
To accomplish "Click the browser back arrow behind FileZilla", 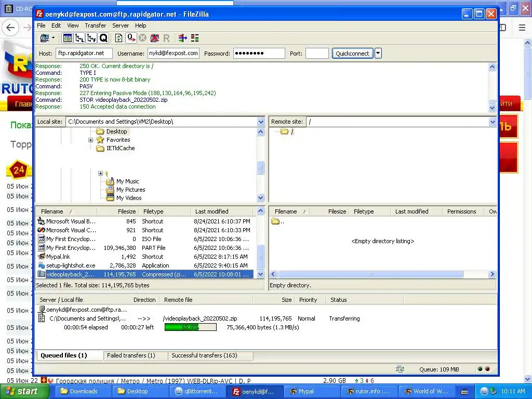I will 10,28.
